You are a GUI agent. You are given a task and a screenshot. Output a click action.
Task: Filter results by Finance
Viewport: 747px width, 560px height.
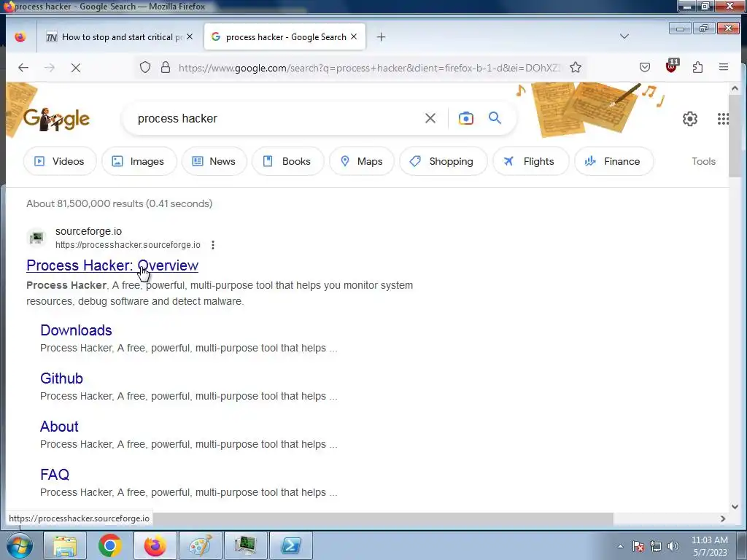coord(614,161)
